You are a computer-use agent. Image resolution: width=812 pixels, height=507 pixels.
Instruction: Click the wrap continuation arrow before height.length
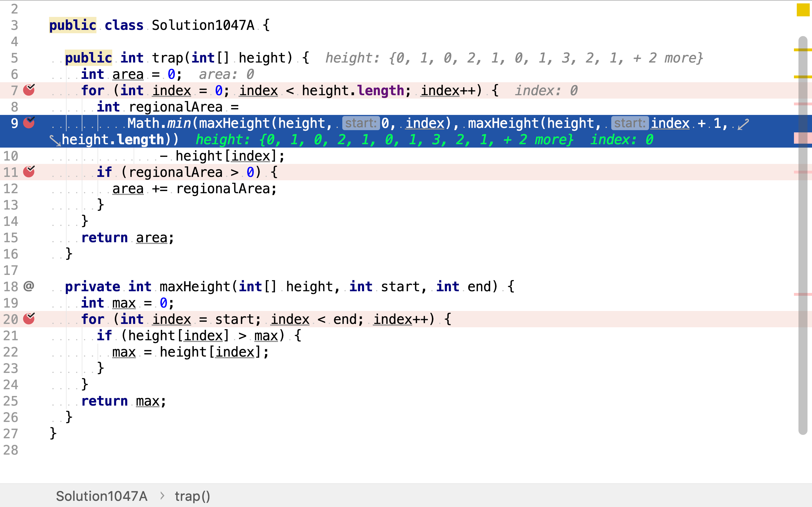click(x=55, y=140)
